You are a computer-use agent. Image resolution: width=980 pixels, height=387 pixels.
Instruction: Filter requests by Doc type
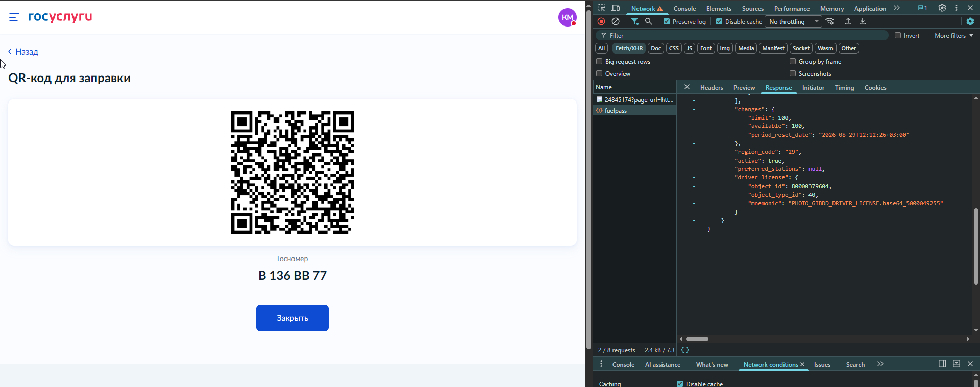656,48
